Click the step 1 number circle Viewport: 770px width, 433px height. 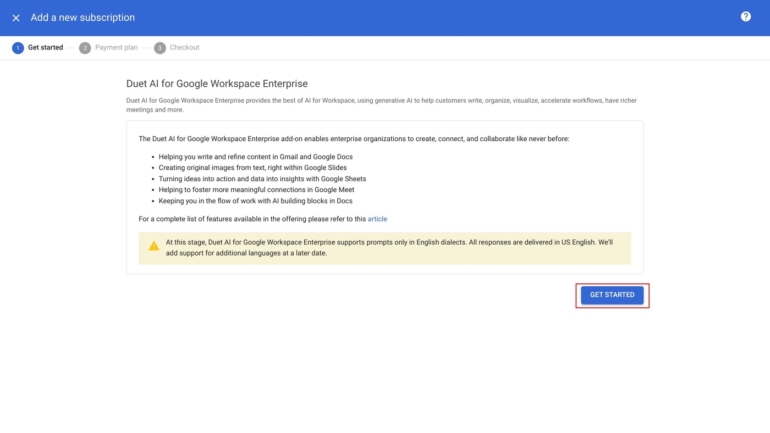[x=18, y=48]
